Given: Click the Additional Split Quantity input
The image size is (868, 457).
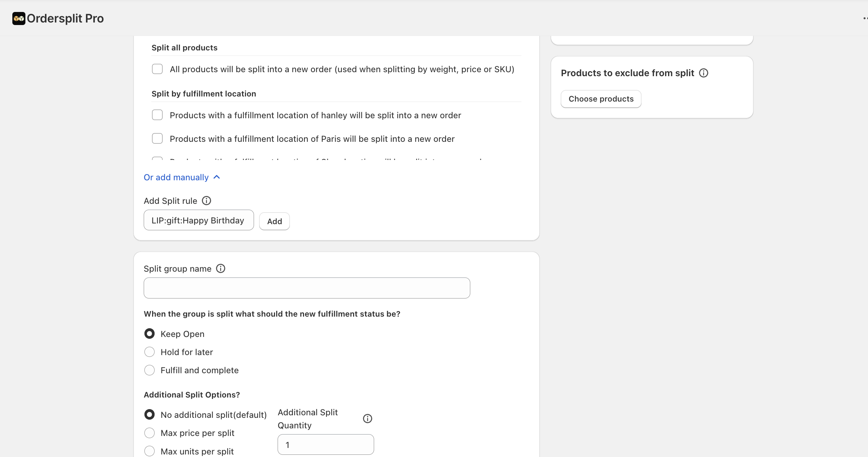Looking at the screenshot, I should click(x=325, y=445).
